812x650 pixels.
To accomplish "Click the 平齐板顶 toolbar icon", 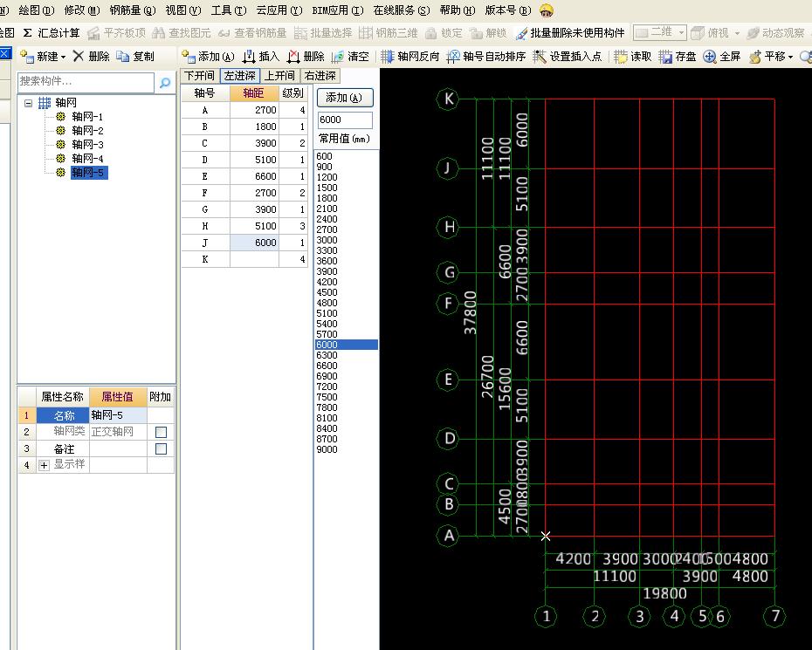I will point(93,33).
